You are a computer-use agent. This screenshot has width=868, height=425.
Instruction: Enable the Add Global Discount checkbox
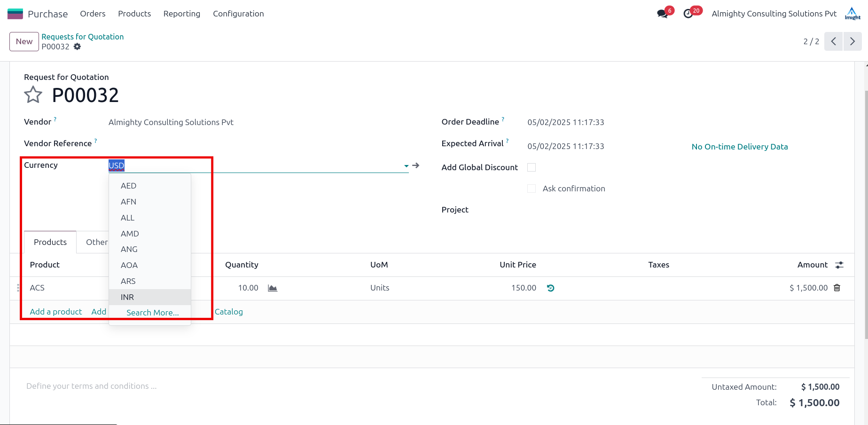(532, 167)
